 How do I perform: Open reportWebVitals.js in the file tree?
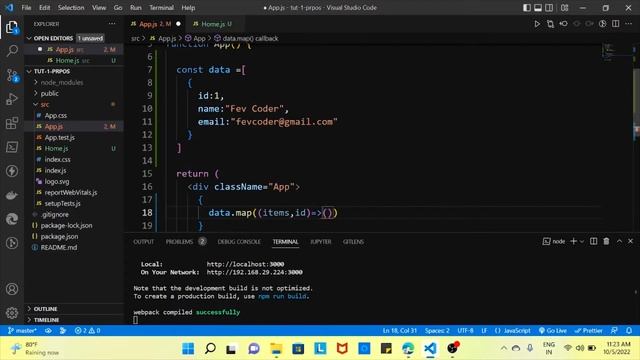point(71,192)
